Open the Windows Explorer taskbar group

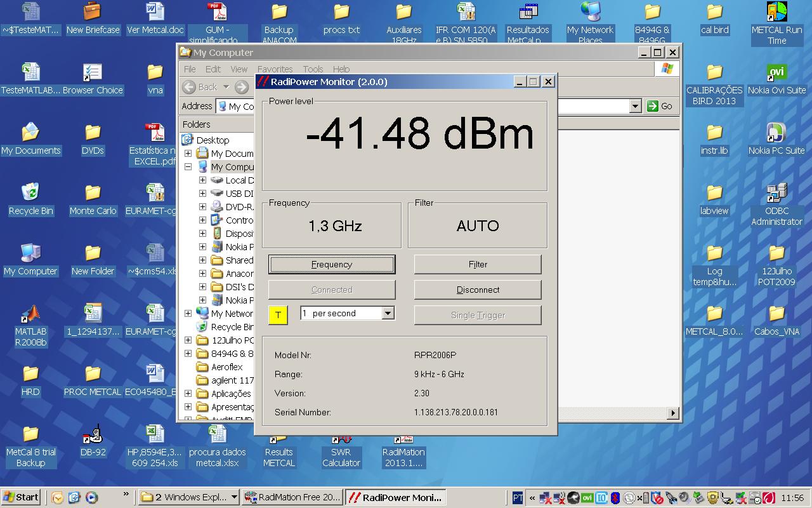pyautogui.click(x=188, y=497)
